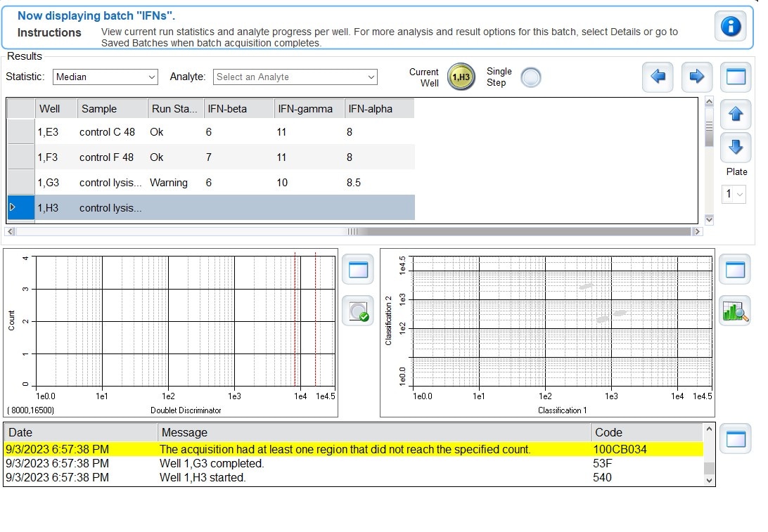Maximize the results table panel
The image size is (768, 532).
[x=735, y=77]
